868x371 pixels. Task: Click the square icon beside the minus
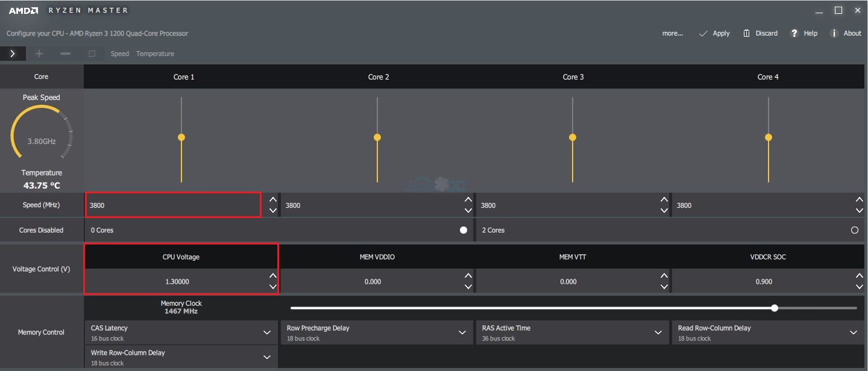[x=92, y=54]
